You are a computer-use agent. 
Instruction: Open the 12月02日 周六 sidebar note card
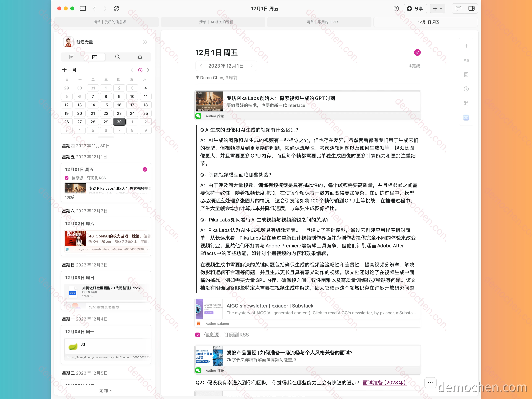click(106, 236)
